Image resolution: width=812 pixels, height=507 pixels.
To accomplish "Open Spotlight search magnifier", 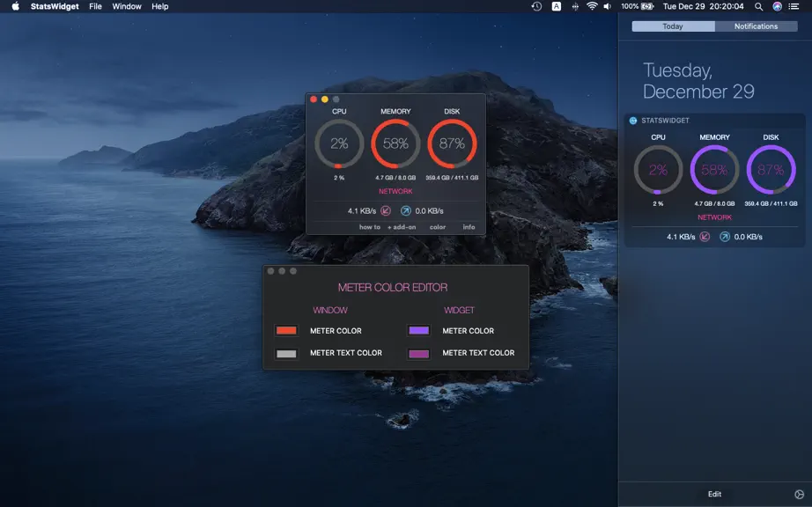I will [758, 6].
